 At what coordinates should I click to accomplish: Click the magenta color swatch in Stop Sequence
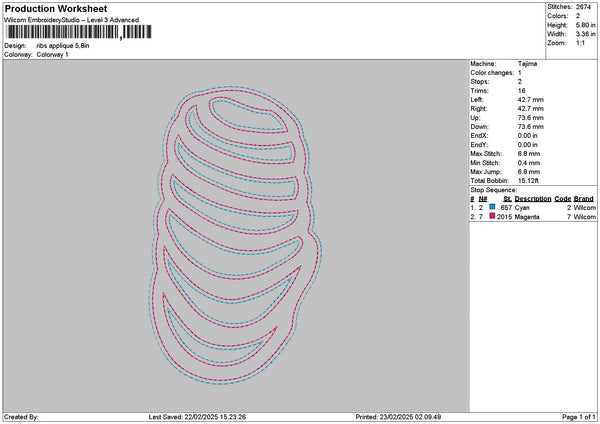[x=492, y=216]
